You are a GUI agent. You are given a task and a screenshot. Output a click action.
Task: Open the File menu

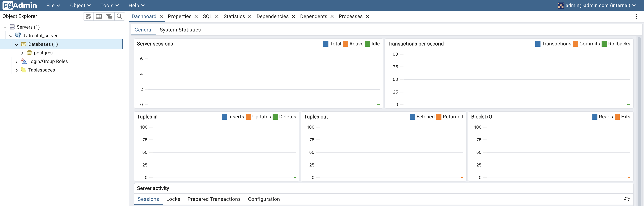tap(53, 6)
